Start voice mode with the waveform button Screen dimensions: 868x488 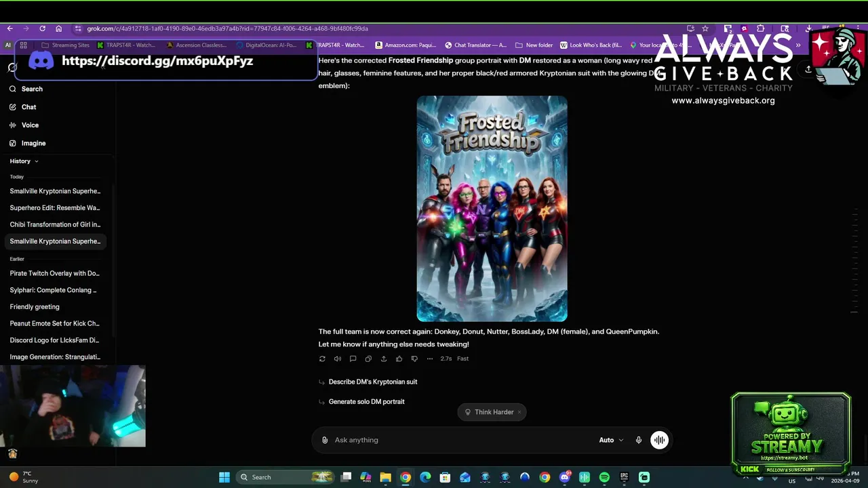(x=659, y=440)
